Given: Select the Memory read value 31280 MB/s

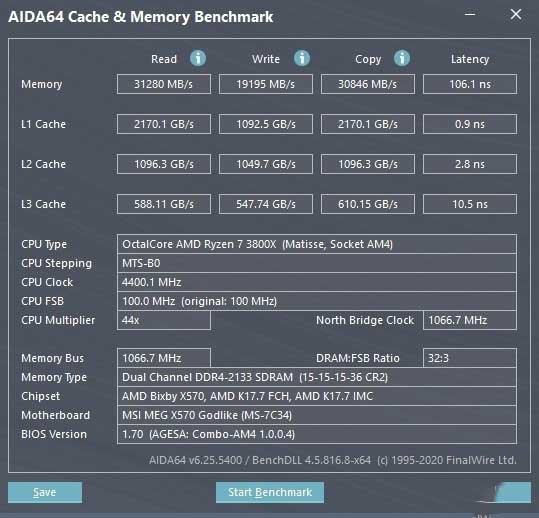Looking at the screenshot, I should [164, 84].
